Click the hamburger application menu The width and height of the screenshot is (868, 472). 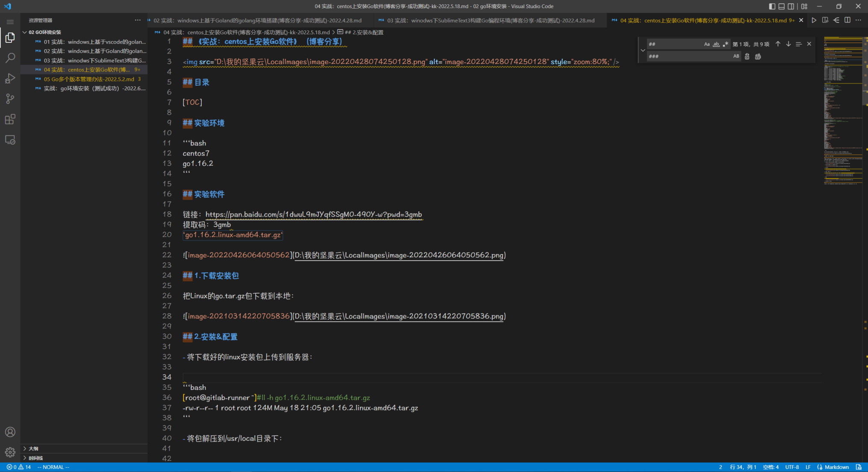[10, 22]
